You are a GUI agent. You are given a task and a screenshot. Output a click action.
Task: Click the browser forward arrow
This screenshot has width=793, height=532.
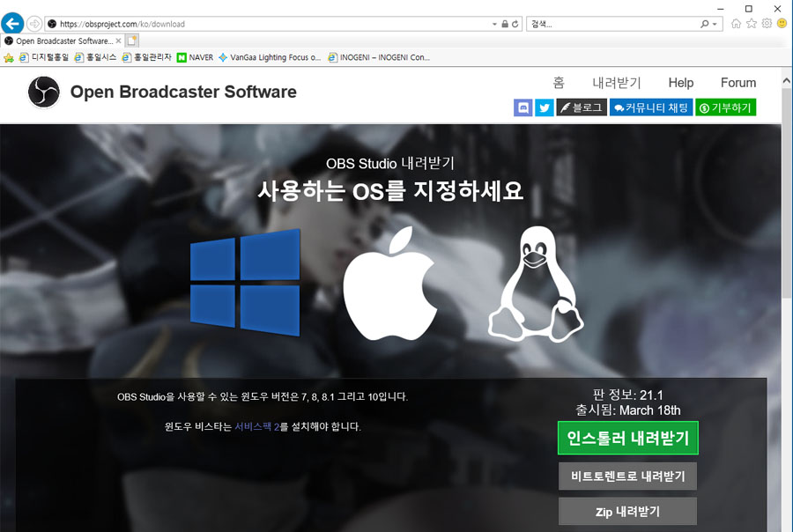coord(33,23)
